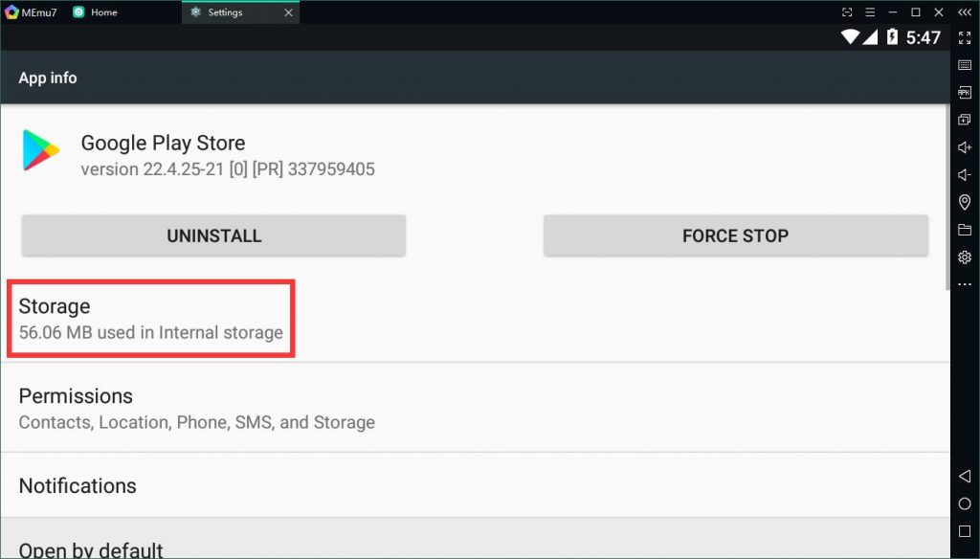Open the keyboard mapping tool
Viewport: 980px width, 559px height.
(965, 65)
